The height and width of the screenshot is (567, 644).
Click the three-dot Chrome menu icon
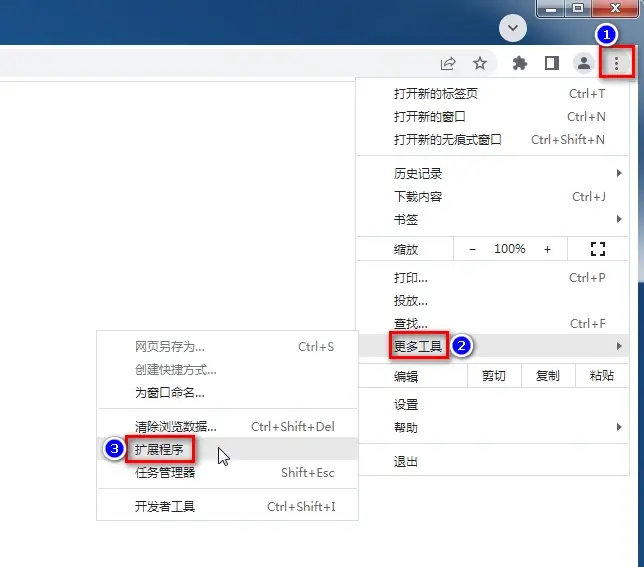click(617, 64)
